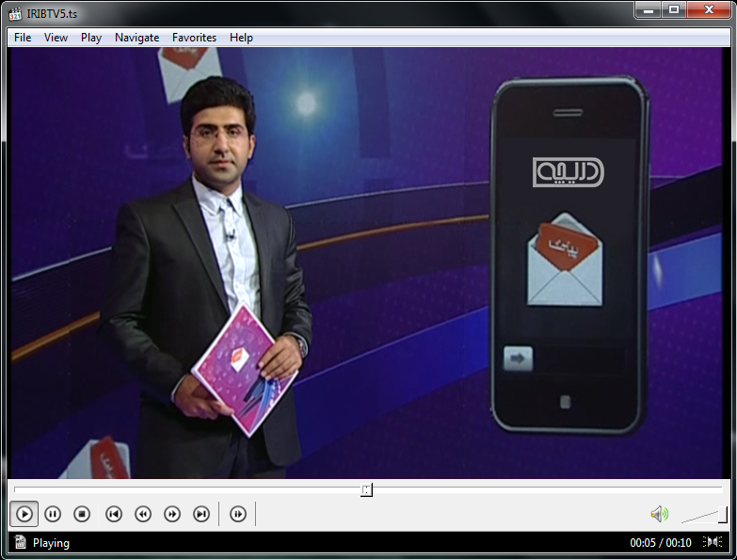Decrease playback speed with the rewind icon
This screenshot has width=737, height=560.
[x=143, y=514]
